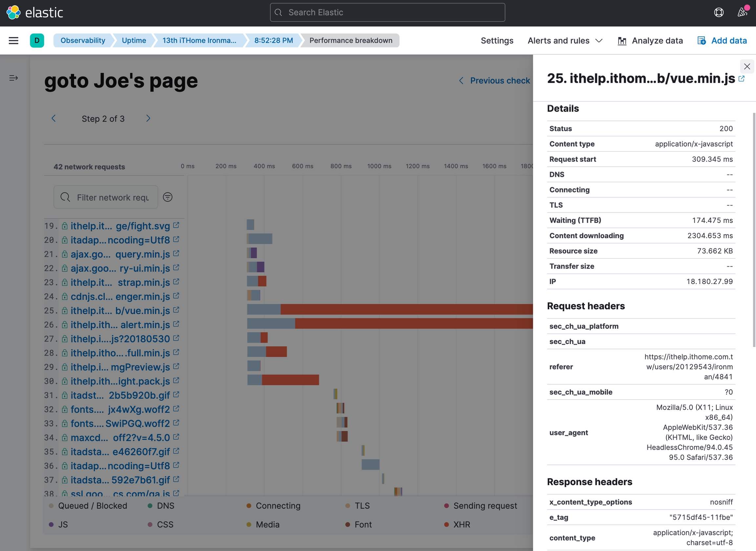Open Settings in the header
Image resolution: width=756 pixels, height=551 pixels.
[x=497, y=41]
